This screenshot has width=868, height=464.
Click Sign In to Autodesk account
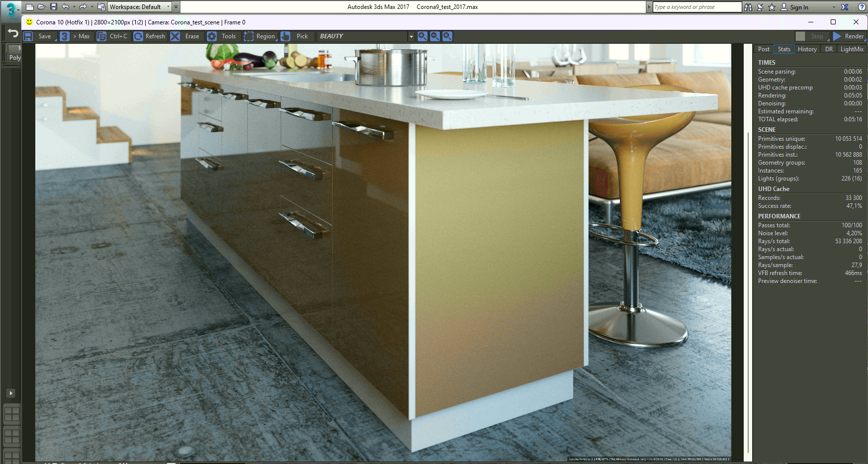point(794,7)
